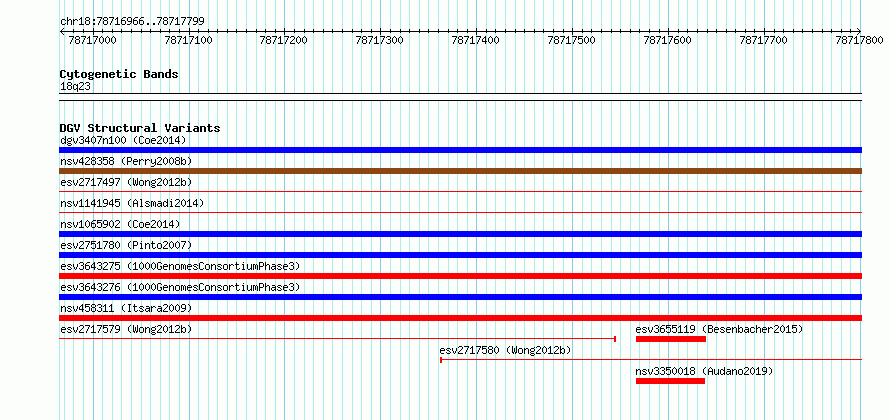
Task: Click ruler position 78717500
Action: (572, 40)
